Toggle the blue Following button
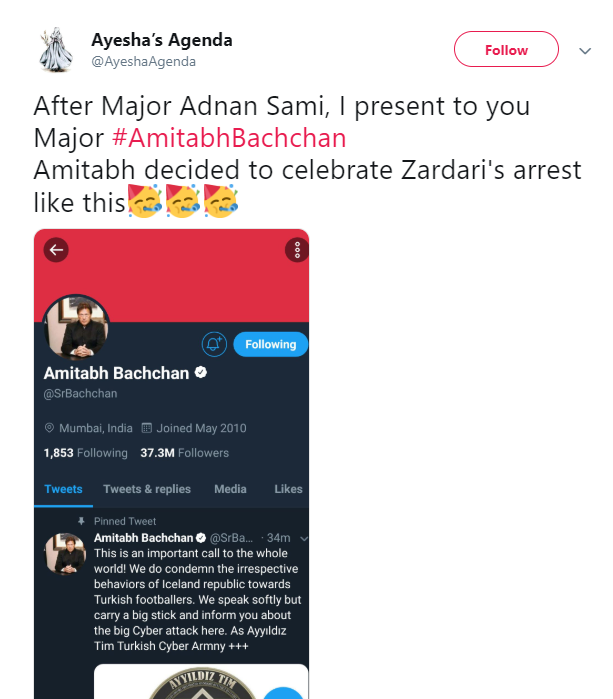 tap(270, 344)
